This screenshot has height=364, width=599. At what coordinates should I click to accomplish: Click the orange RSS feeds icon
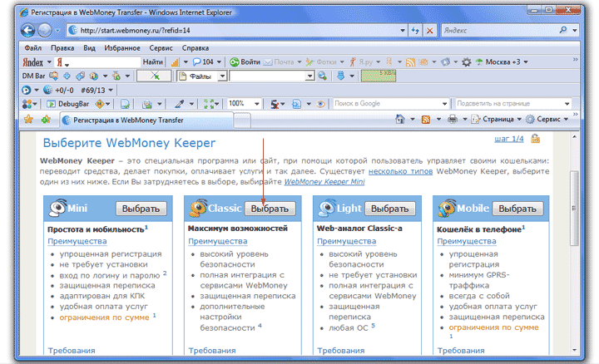click(424, 120)
